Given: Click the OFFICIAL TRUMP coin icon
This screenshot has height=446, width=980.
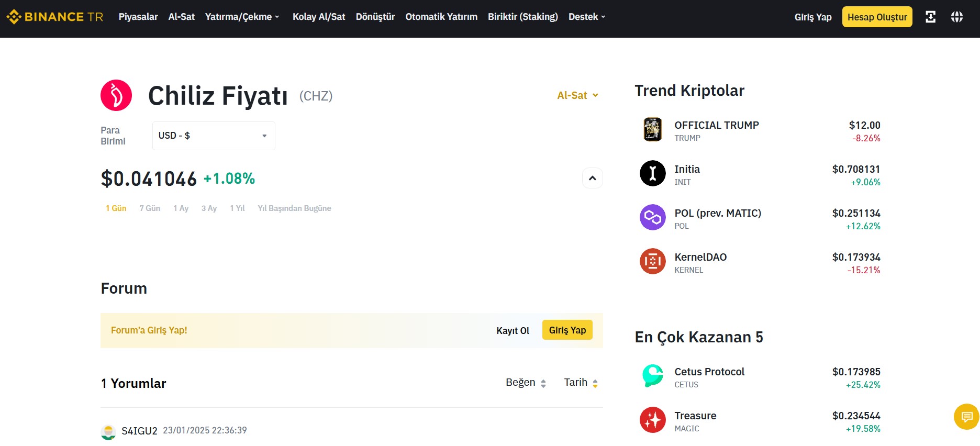Looking at the screenshot, I should [x=653, y=129].
